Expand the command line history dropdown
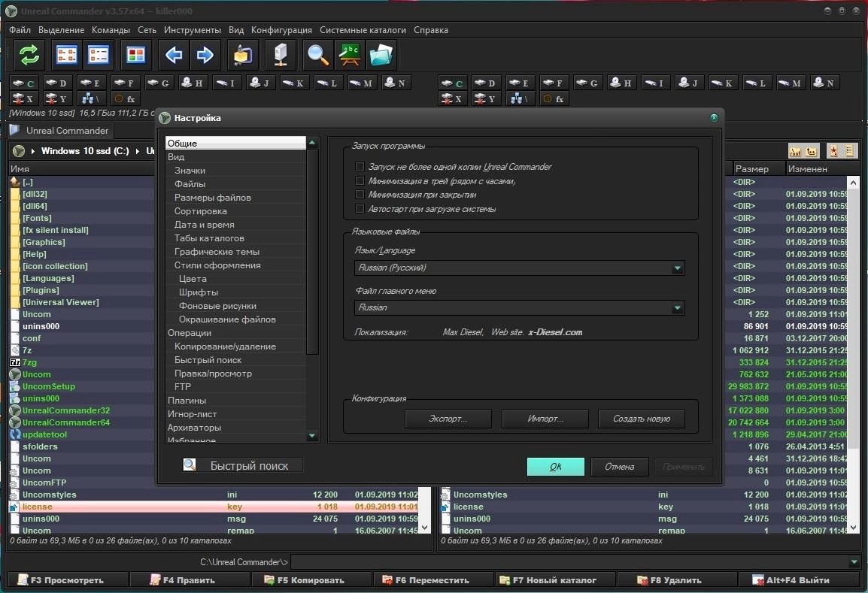Image resolution: width=868 pixels, height=593 pixels. point(854,562)
